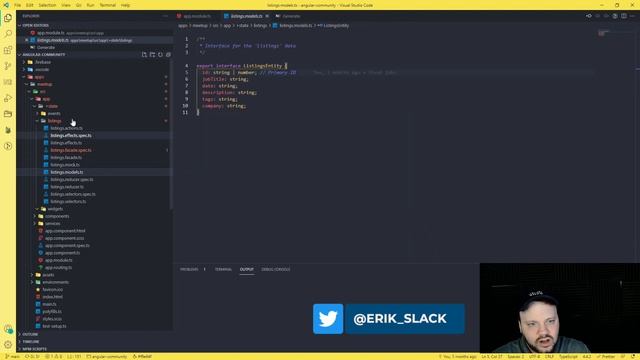The image size is (640, 360).
Task: Open app.component.html in file tree
Action: (x=65, y=231)
